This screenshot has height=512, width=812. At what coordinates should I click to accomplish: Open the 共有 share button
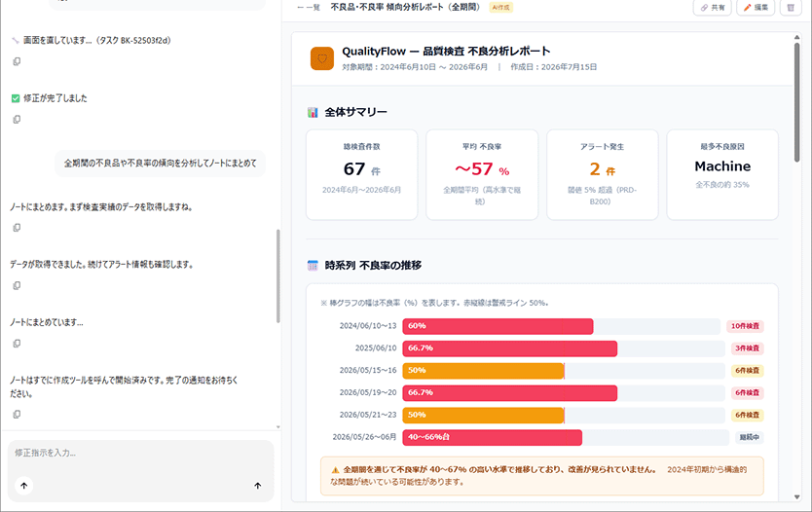point(713,8)
